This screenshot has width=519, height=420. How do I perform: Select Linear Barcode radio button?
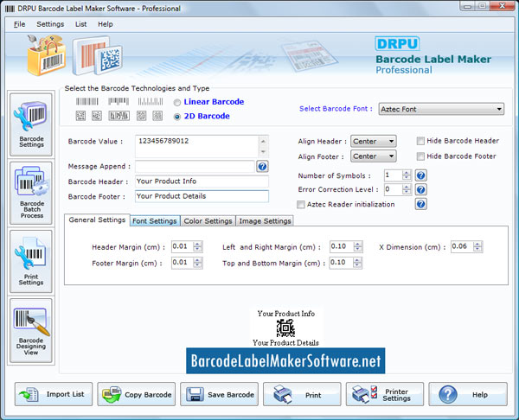pyautogui.click(x=177, y=102)
